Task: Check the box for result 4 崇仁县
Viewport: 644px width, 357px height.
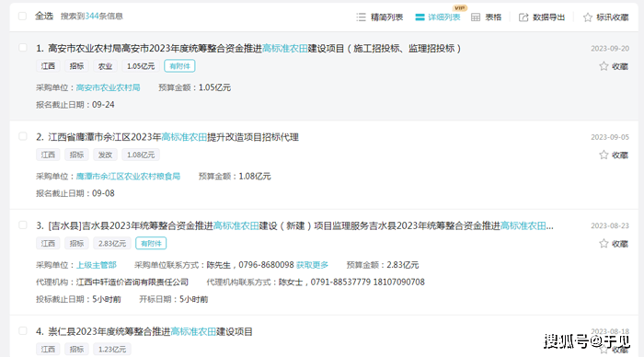Action: tap(23, 331)
